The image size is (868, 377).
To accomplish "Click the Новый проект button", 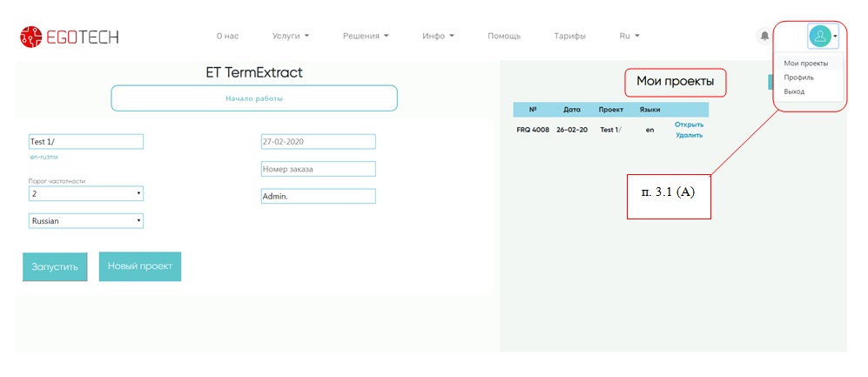I will tap(140, 266).
